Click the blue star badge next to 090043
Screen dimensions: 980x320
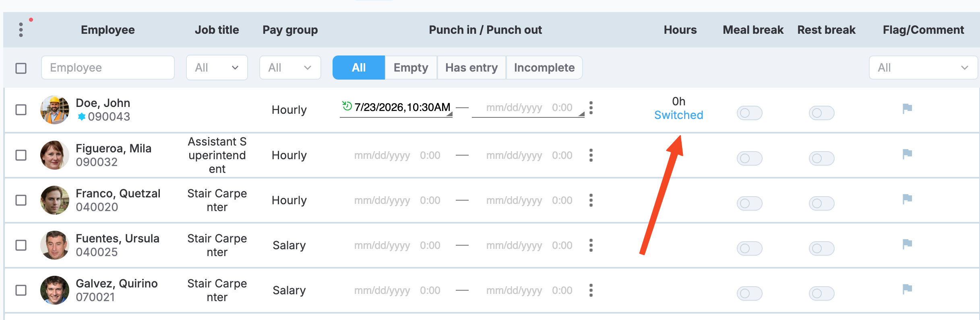coord(81,117)
